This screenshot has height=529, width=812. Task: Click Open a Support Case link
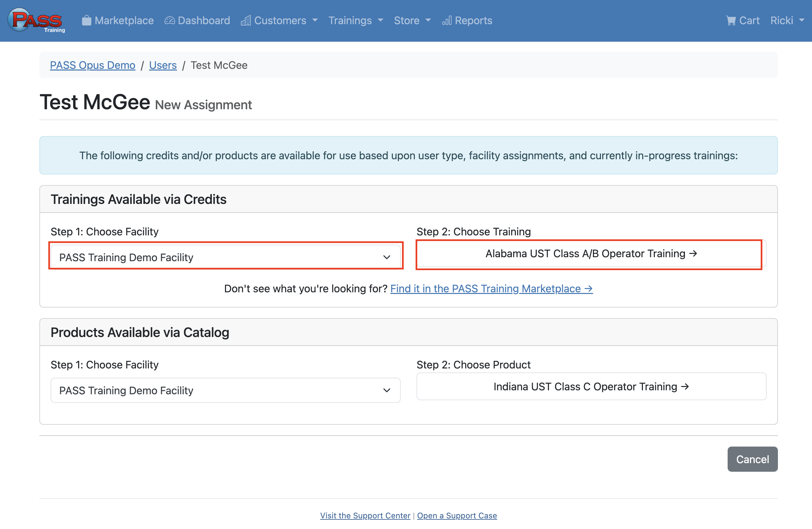tap(457, 515)
